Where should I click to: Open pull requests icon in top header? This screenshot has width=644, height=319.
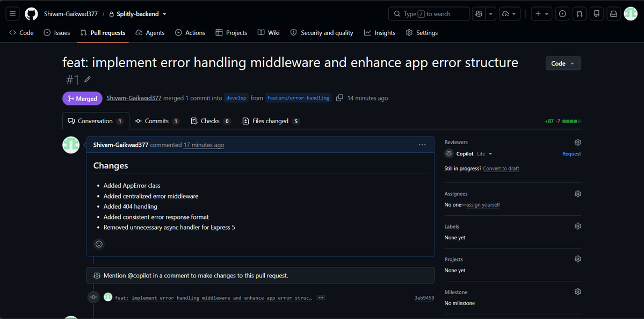point(580,13)
